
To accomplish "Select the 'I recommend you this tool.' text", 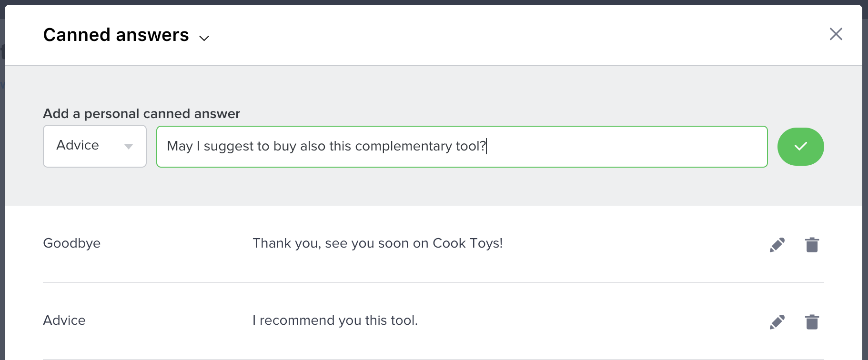I will tap(335, 320).
